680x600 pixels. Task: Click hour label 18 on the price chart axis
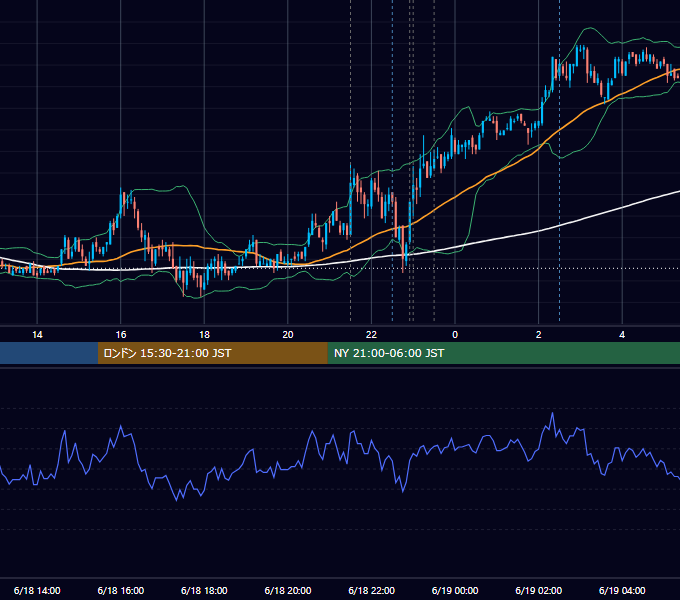[x=204, y=335]
